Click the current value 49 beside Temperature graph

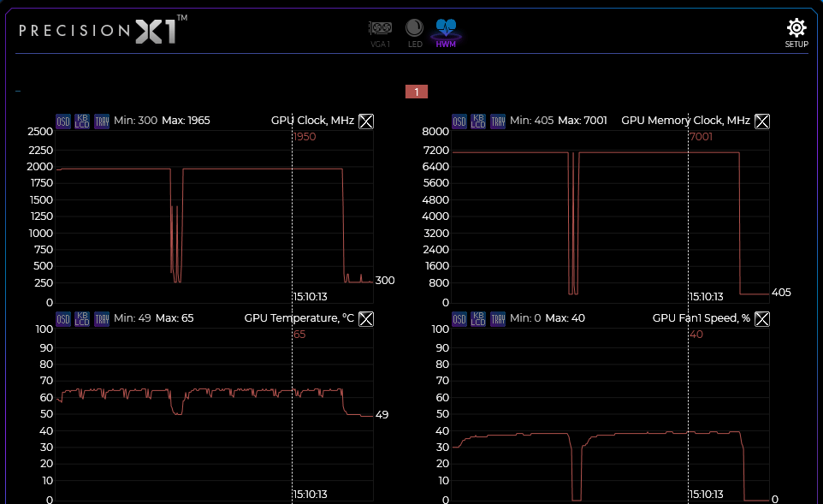(382, 415)
